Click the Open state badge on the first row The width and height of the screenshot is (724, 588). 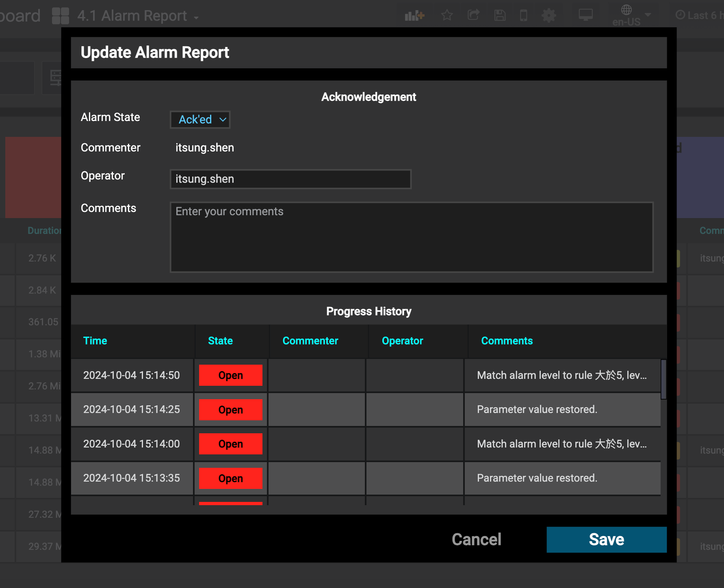[x=230, y=375]
